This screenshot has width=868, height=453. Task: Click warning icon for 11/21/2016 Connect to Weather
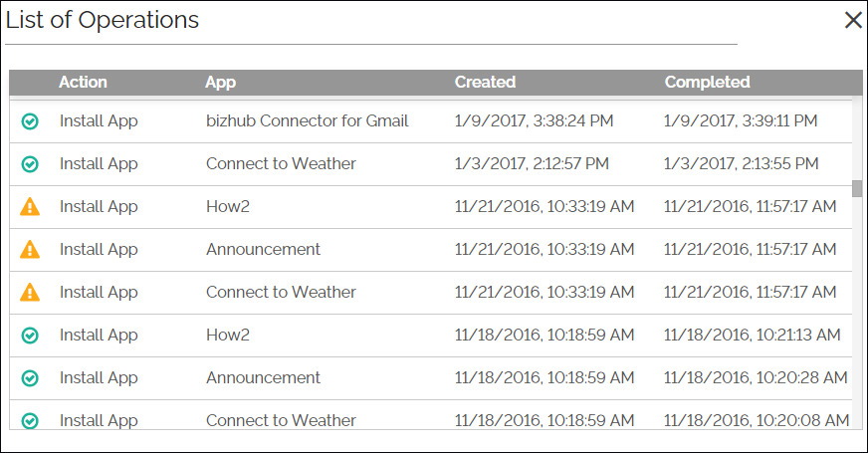[x=30, y=292]
